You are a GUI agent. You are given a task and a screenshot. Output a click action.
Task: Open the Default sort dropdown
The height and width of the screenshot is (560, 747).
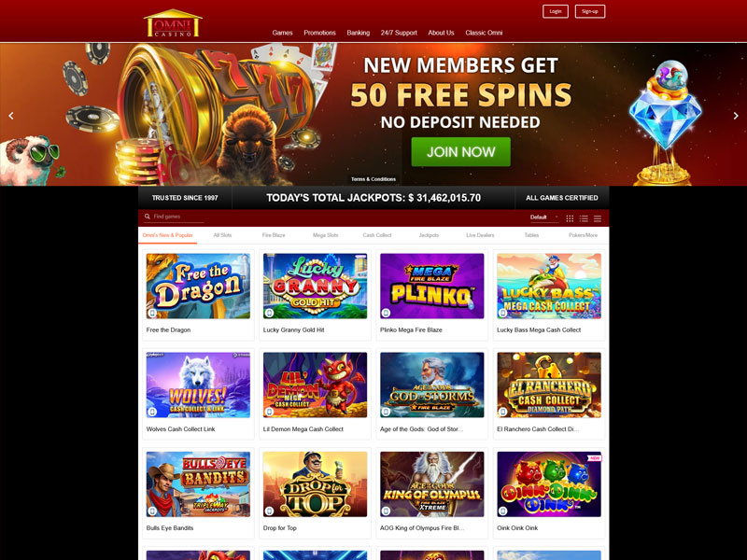[x=544, y=217]
